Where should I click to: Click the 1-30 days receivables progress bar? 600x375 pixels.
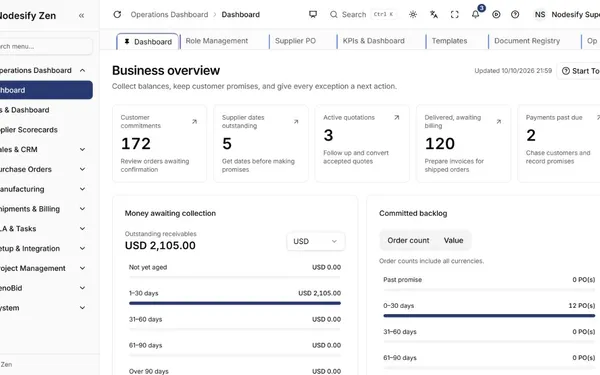(235, 303)
